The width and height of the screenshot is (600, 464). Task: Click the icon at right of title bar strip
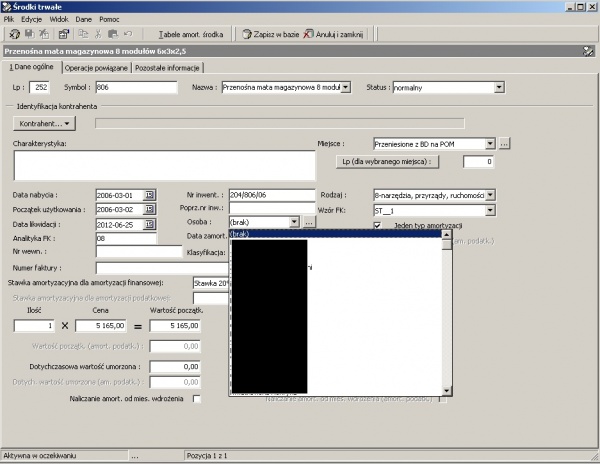coord(588,51)
